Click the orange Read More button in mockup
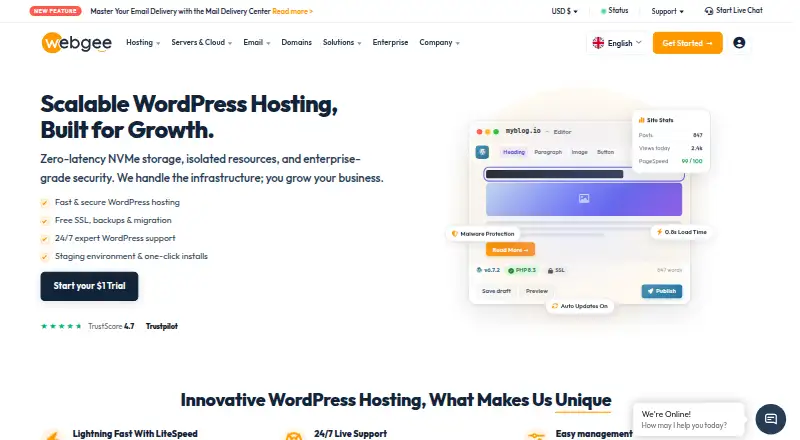The width and height of the screenshot is (800, 440). (x=510, y=250)
